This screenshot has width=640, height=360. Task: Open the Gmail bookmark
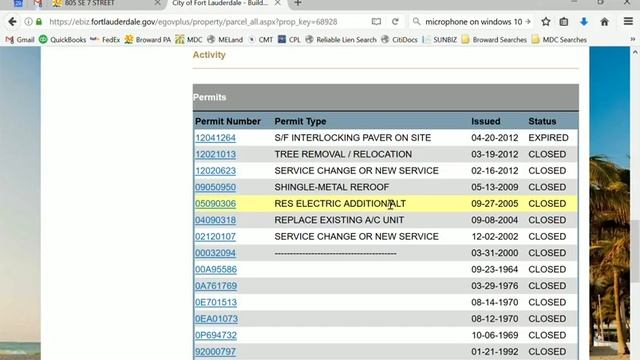point(20,40)
